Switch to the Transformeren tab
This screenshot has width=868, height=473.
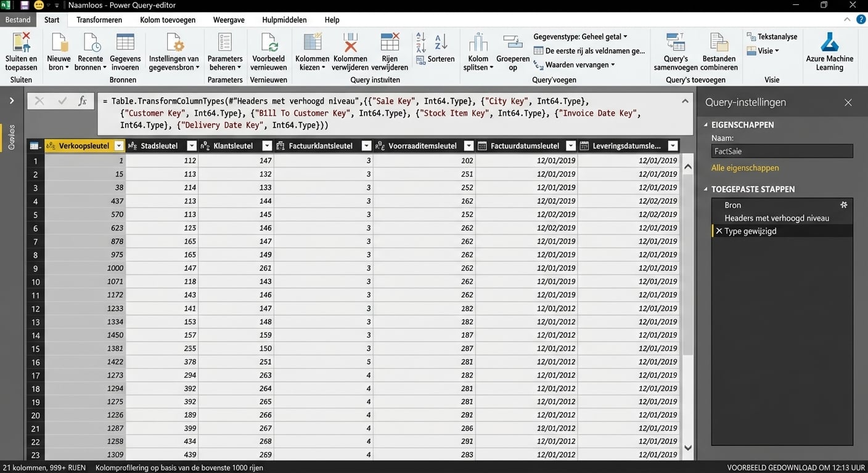tap(99, 19)
